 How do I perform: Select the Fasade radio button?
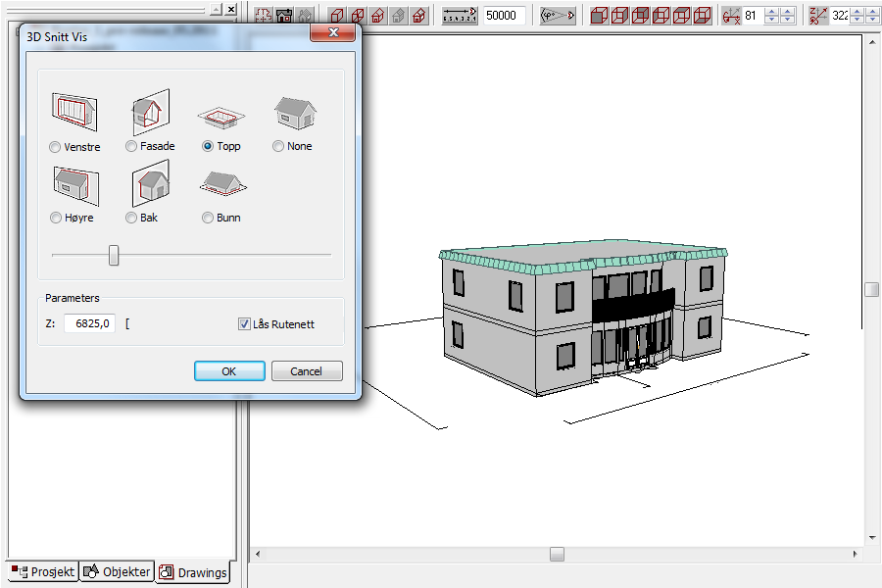tap(131, 146)
